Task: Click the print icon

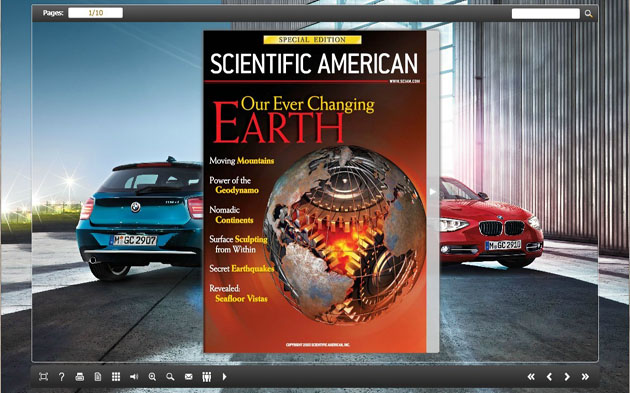Action: coord(80,377)
